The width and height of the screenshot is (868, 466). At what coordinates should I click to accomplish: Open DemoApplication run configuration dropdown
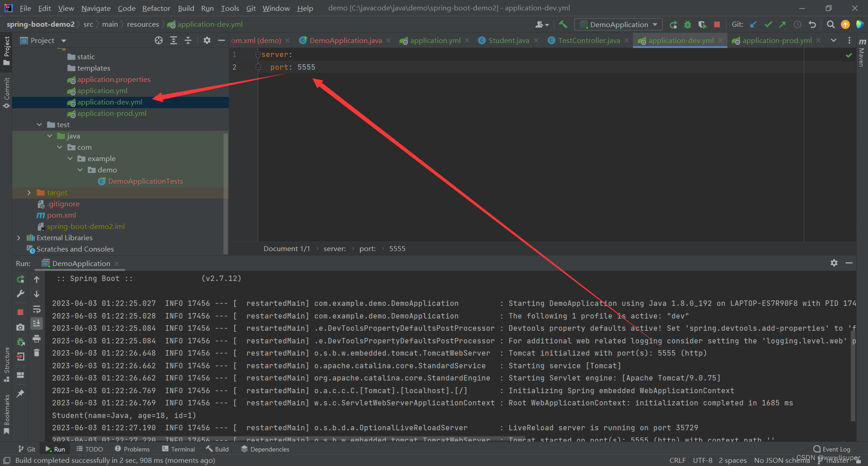[618, 24]
